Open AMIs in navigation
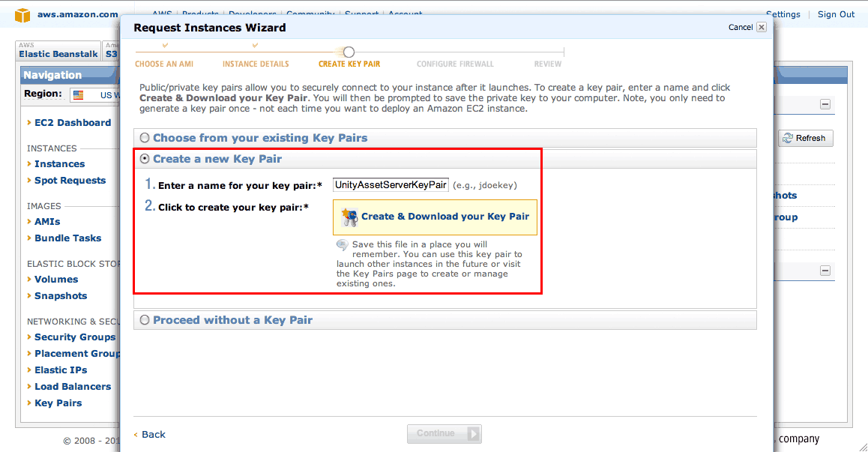The height and width of the screenshot is (452, 868). point(47,222)
